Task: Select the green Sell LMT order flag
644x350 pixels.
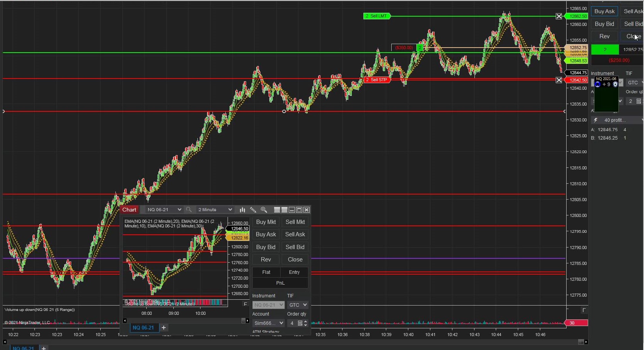Action: [378, 16]
